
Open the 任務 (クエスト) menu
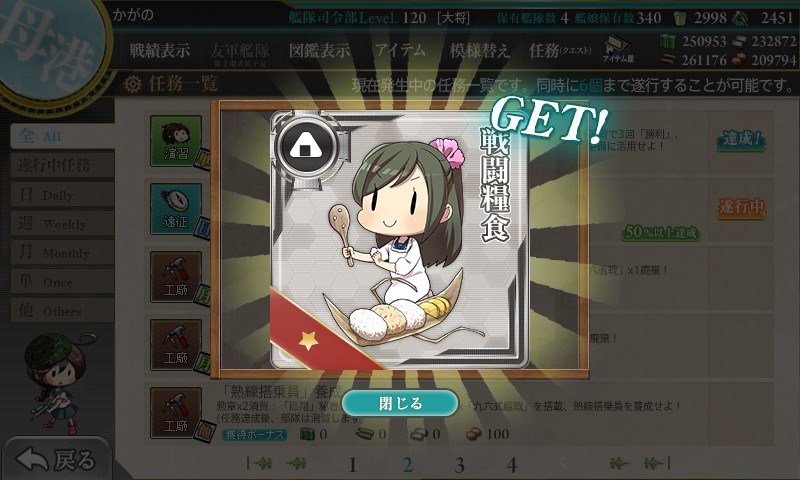(x=560, y=50)
